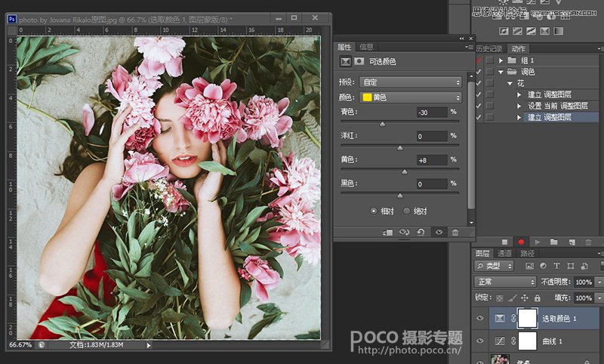The height and width of the screenshot is (364, 604).
Task: Filter layers by adjustment layer icon
Action: coord(543,266)
